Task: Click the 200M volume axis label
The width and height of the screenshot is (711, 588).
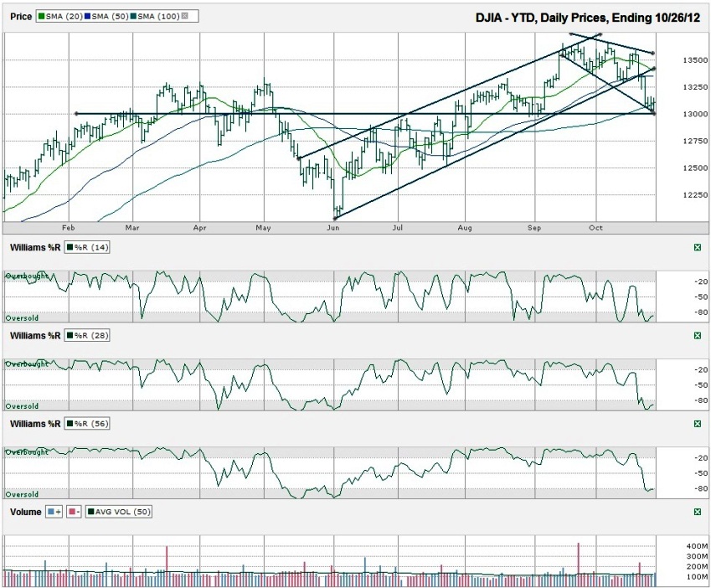Action: [x=697, y=567]
